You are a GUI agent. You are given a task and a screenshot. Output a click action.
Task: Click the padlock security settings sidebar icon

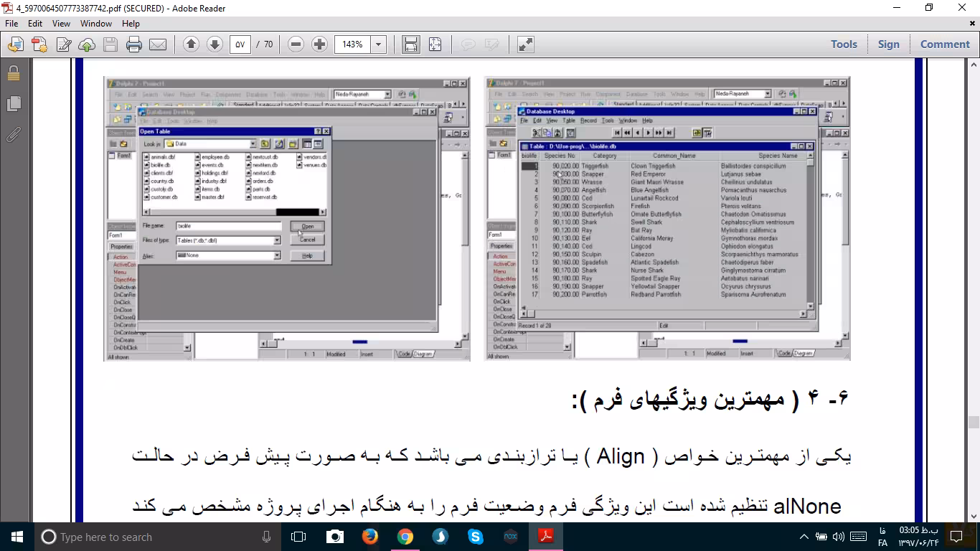pyautogui.click(x=13, y=73)
